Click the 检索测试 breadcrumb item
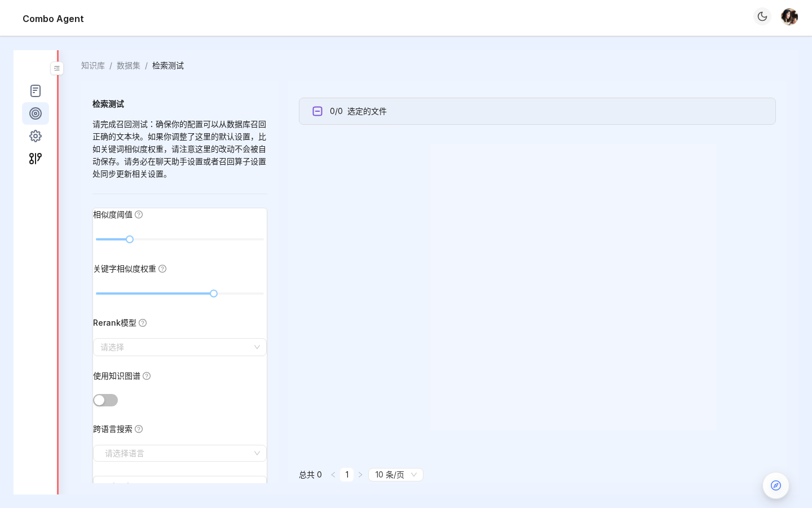The height and width of the screenshot is (508, 812). pyautogui.click(x=168, y=65)
